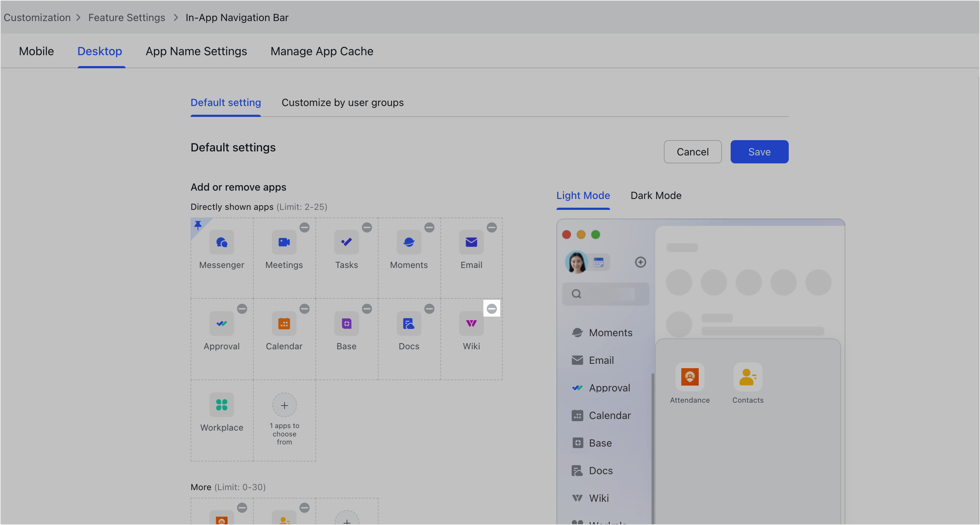Screen dimensions: 980x525
Task: Remove Approval using its minus icon
Action: pyautogui.click(x=242, y=309)
